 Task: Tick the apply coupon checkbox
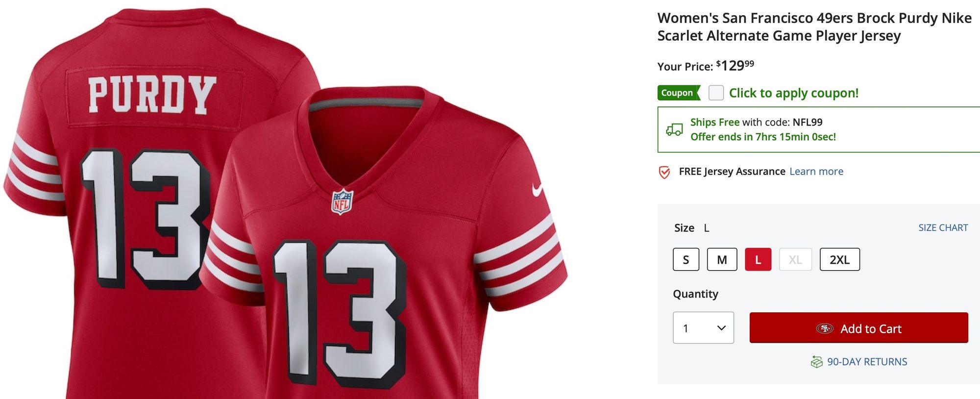pyautogui.click(x=716, y=93)
